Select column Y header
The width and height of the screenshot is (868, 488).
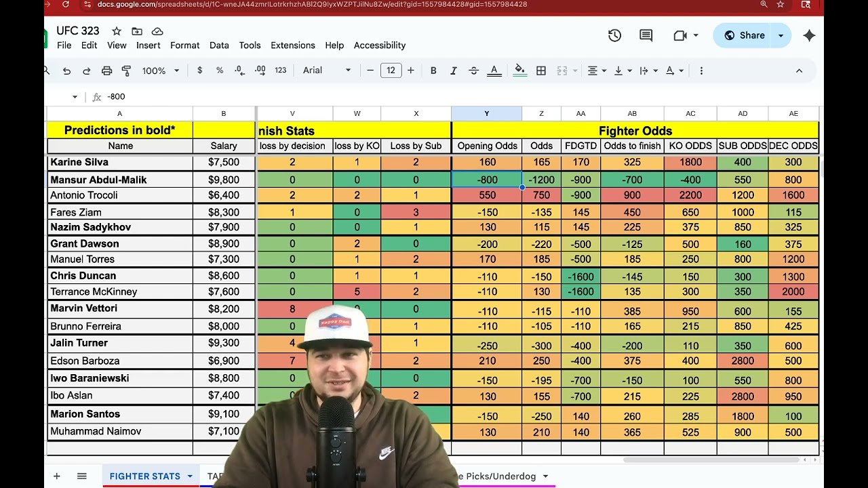[x=486, y=113]
